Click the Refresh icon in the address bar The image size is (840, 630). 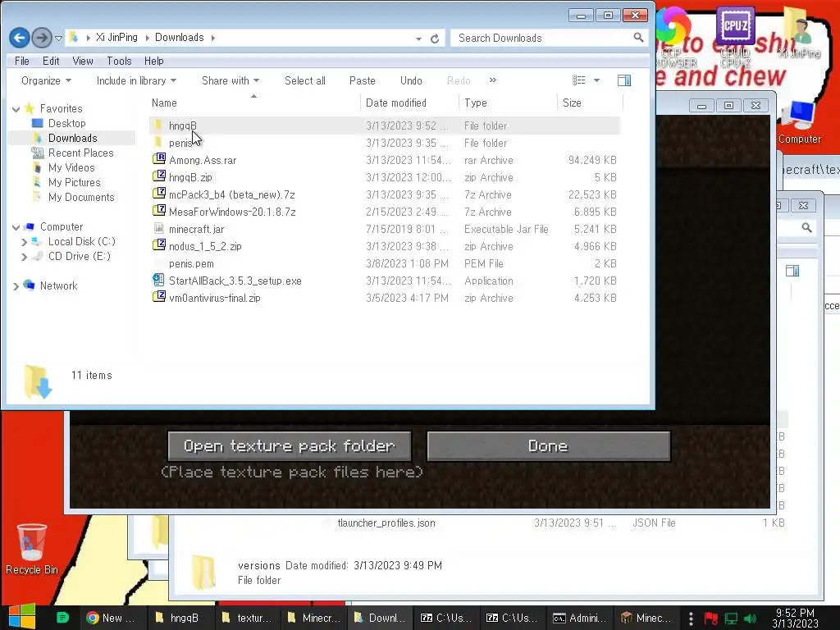(435, 38)
